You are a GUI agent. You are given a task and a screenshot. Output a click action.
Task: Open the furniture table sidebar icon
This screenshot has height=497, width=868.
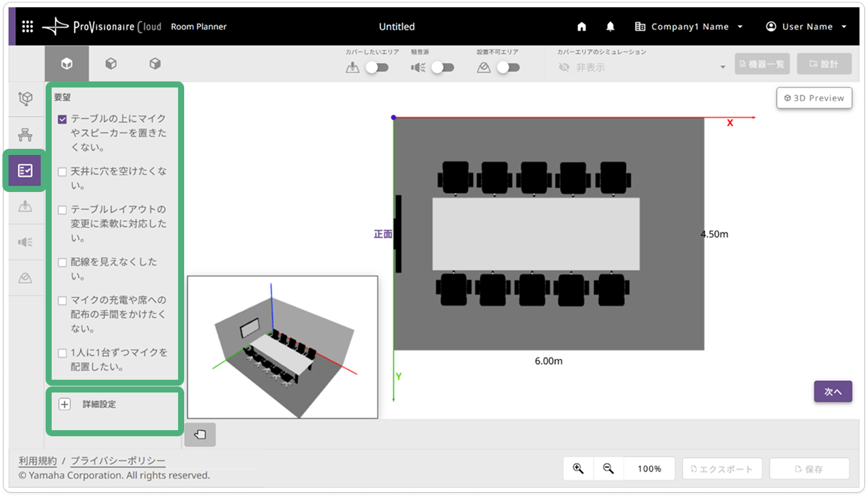(x=25, y=135)
